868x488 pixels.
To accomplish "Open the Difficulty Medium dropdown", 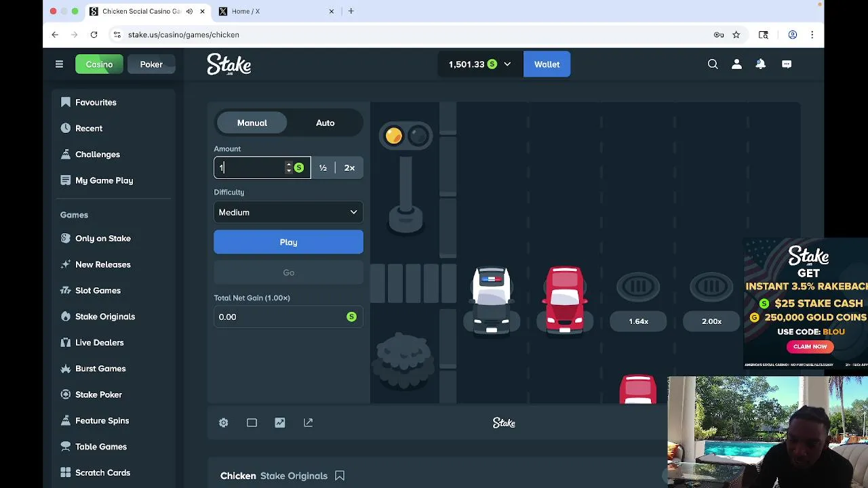I will [x=288, y=212].
